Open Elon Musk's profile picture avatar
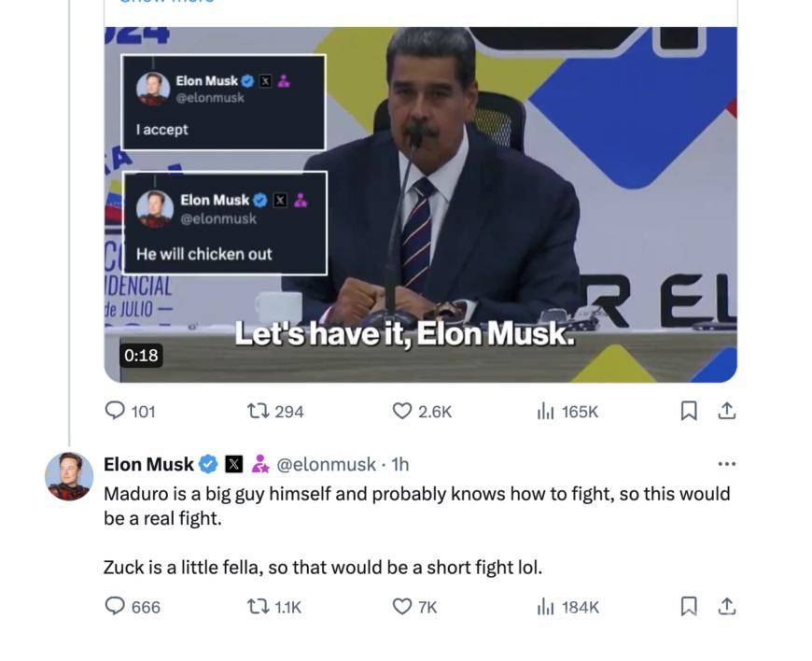This screenshot has height=661, width=812. [x=69, y=476]
